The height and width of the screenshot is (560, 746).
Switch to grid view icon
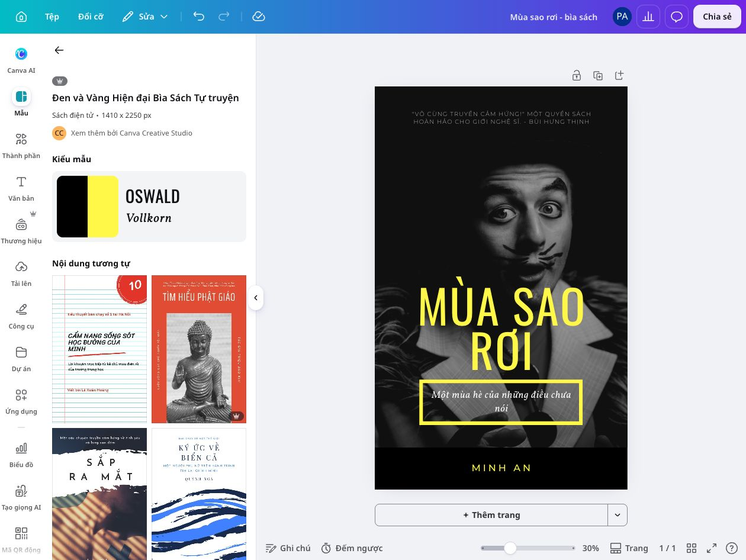point(691,548)
